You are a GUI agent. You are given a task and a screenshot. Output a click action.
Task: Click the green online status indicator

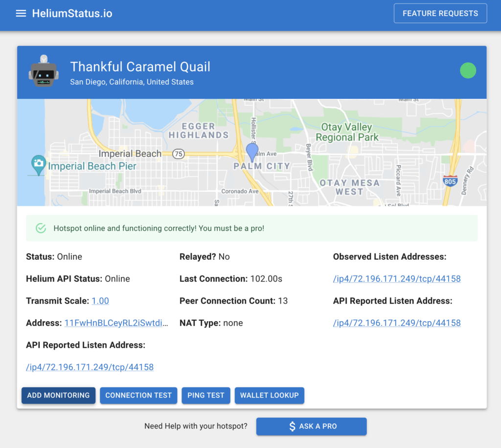point(468,71)
